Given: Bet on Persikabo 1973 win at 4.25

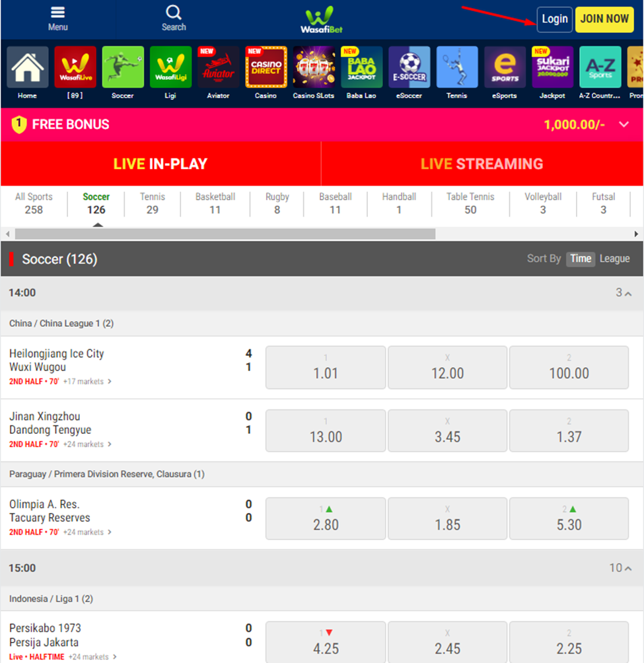Looking at the screenshot, I should click(326, 642).
